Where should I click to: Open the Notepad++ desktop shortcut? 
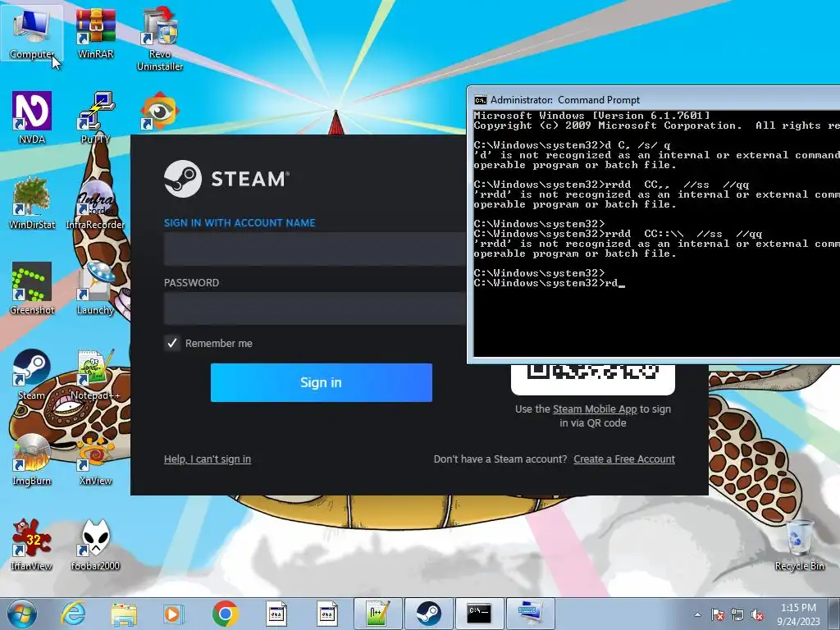point(95,374)
